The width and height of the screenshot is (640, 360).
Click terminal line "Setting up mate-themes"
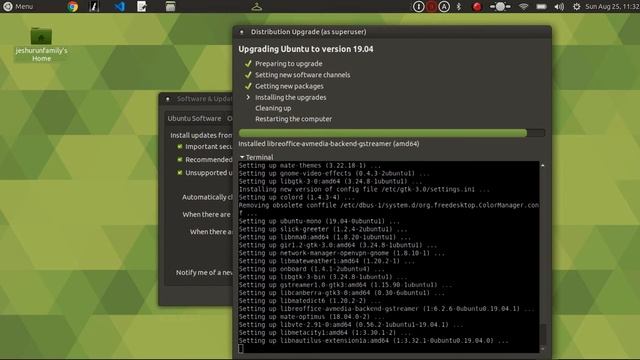310,165
